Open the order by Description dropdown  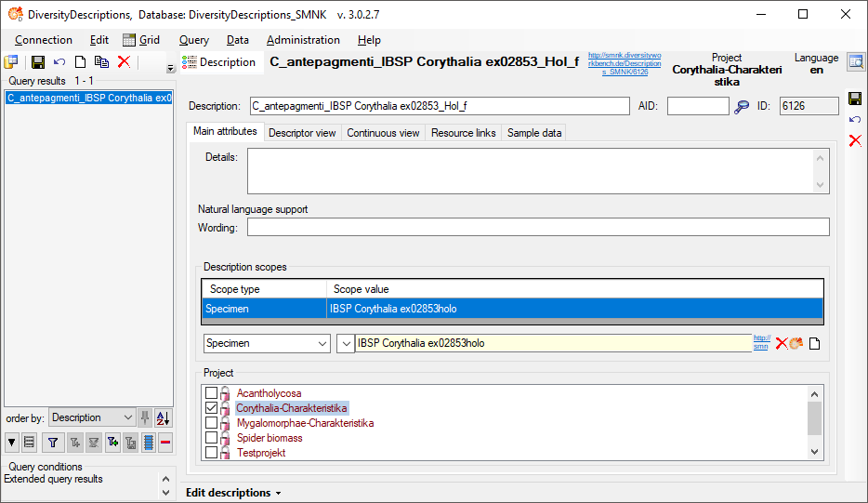pyautogui.click(x=92, y=417)
